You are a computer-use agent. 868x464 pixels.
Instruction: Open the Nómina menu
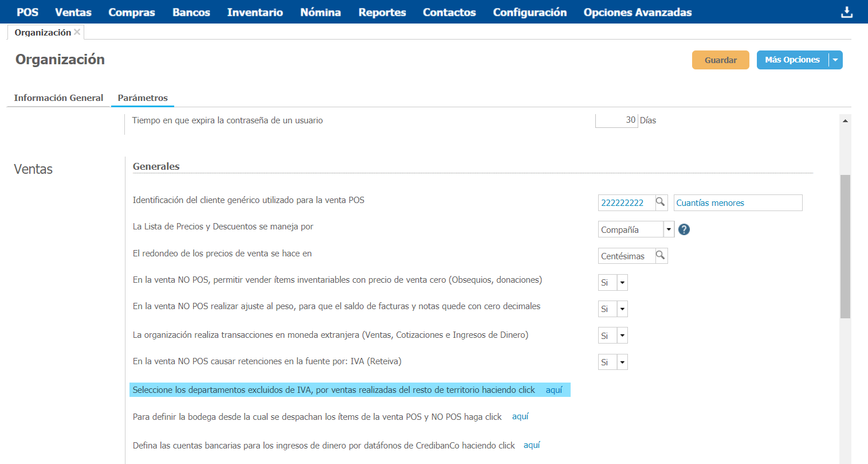click(320, 12)
